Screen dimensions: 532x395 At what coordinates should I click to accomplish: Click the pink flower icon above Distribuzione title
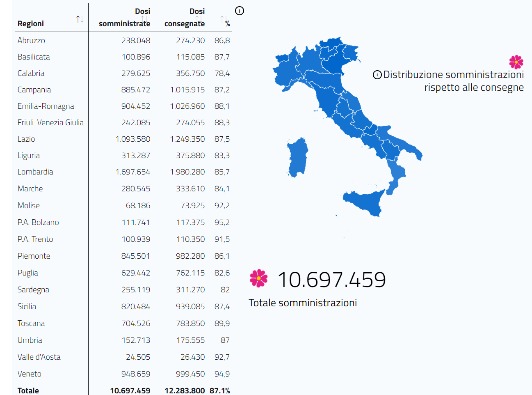coord(516,62)
